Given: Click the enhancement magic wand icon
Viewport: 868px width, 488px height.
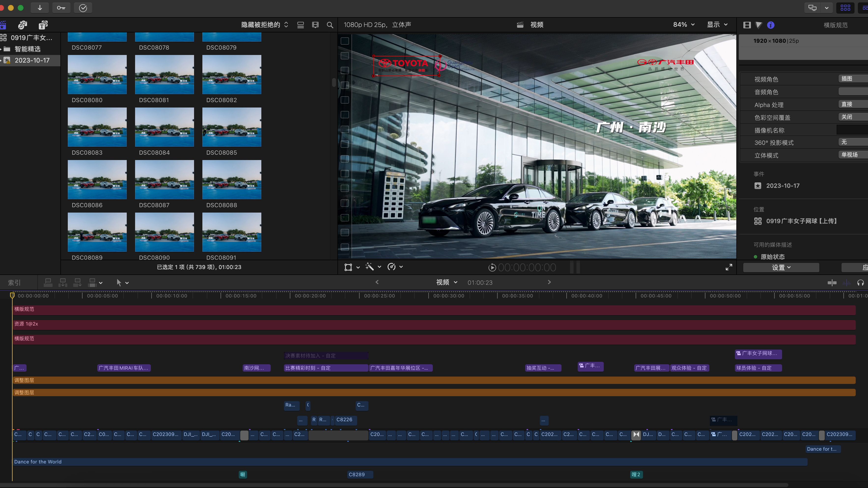Looking at the screenshot, I should tap(370, 267).
